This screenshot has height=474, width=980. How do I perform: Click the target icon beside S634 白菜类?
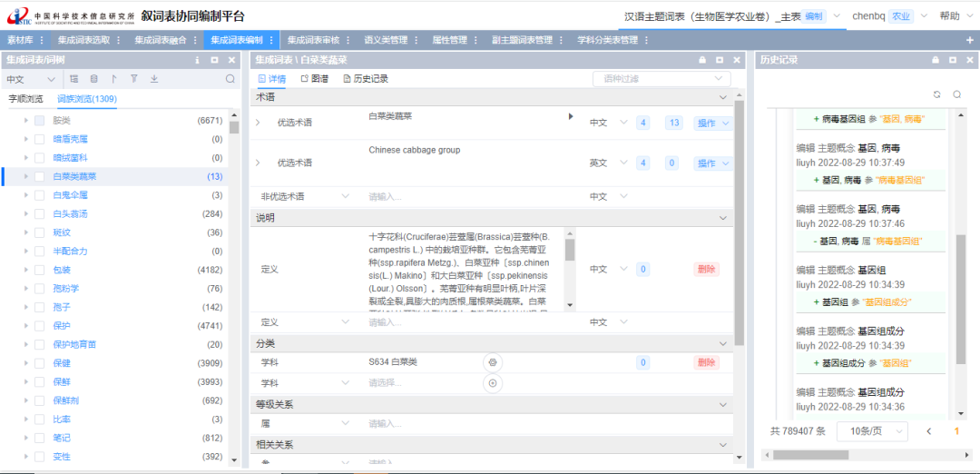click(x=493, y=362)
